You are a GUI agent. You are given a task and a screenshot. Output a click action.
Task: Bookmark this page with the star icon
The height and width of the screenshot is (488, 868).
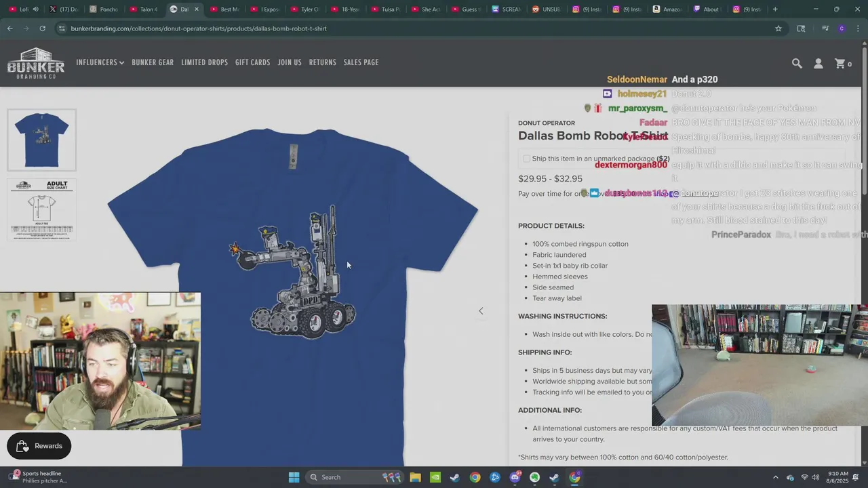[x=778, y=28]
